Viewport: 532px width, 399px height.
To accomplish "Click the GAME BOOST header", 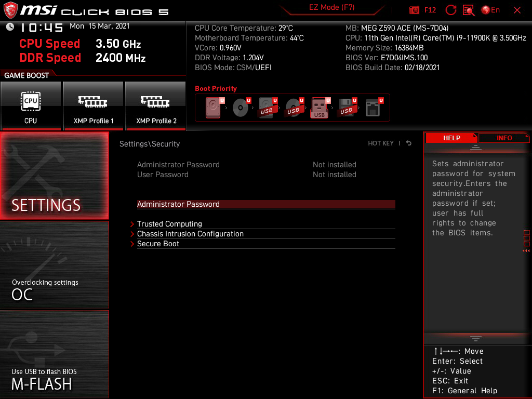I will (x=26, y=75).
